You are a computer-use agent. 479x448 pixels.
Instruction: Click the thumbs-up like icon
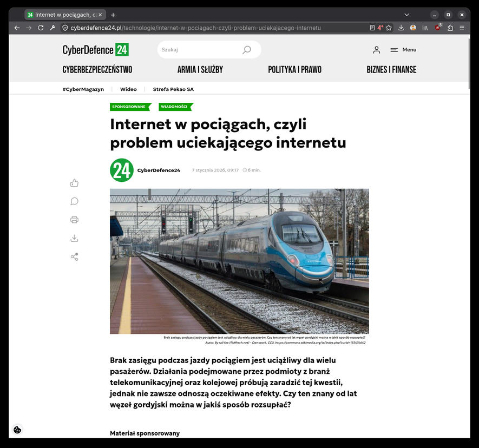point(74,183)
